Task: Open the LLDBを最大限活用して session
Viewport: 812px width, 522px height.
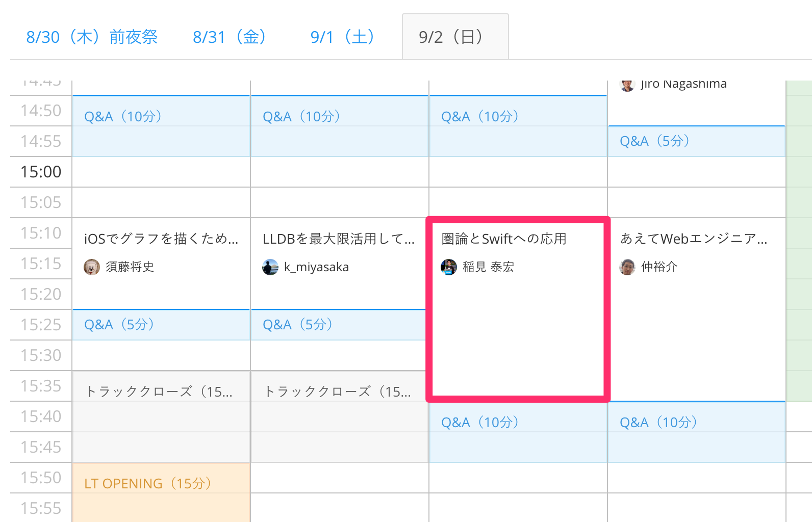Action: click(339, 239)
